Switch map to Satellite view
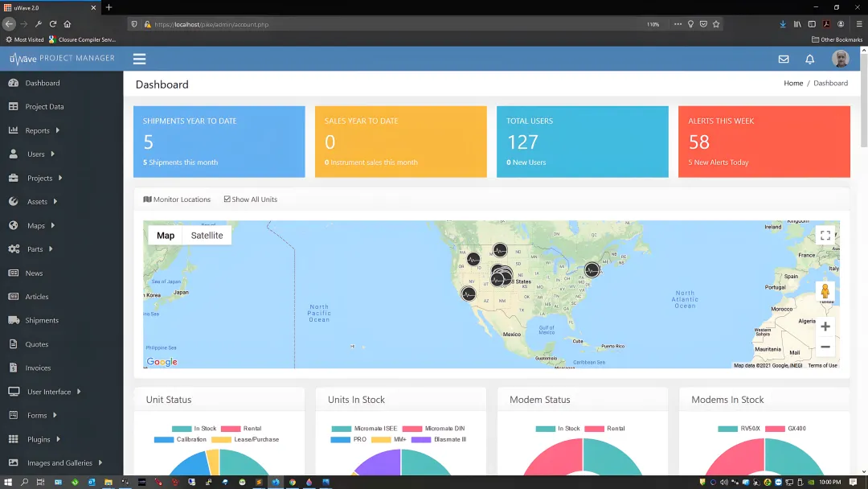Viewport: 868px width, 489px height. click(x=207, y=236)
